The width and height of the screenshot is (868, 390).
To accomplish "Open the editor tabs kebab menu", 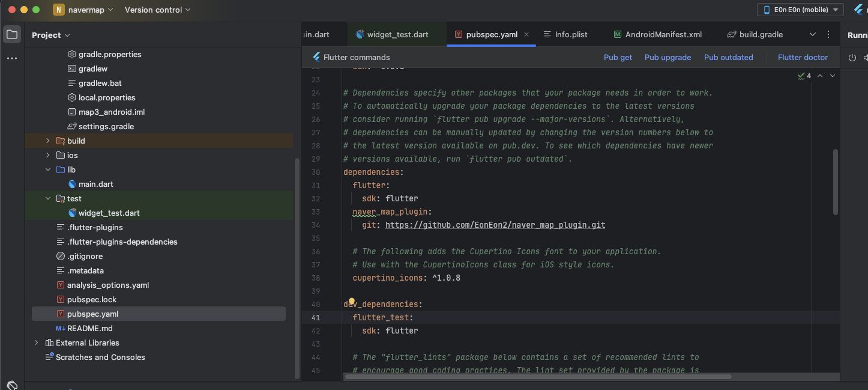I will point(829,34).
